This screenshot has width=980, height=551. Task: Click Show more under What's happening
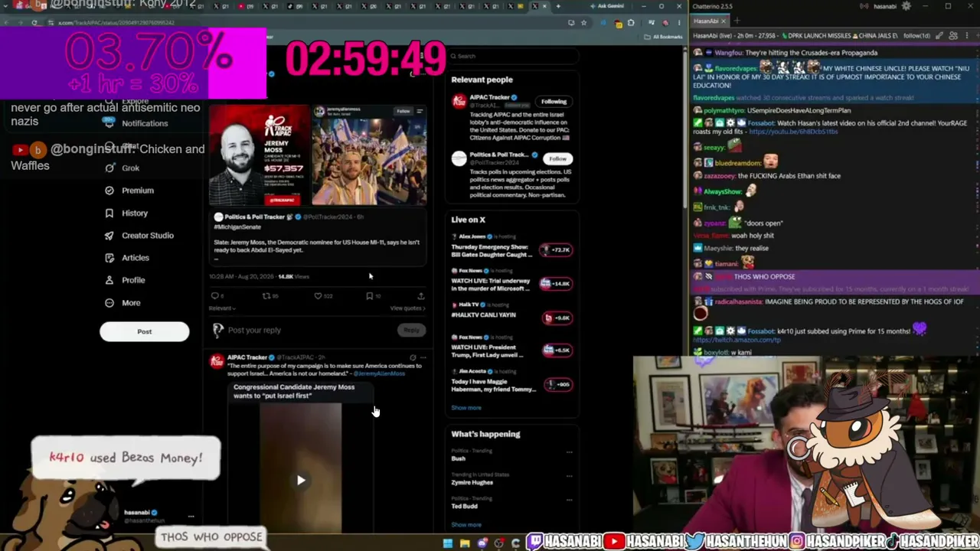(x=466, y=525)
